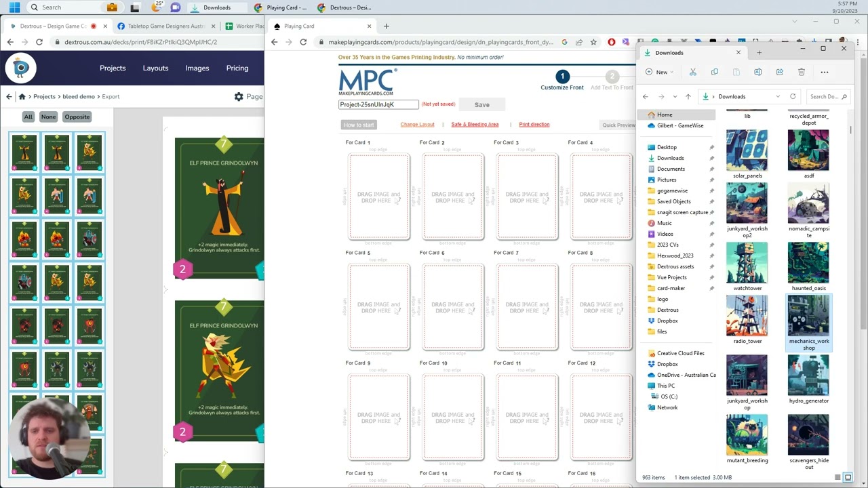Click the Copy icon in File Explorer toolbar
This screenshot has width=868, height=488.
715,72
